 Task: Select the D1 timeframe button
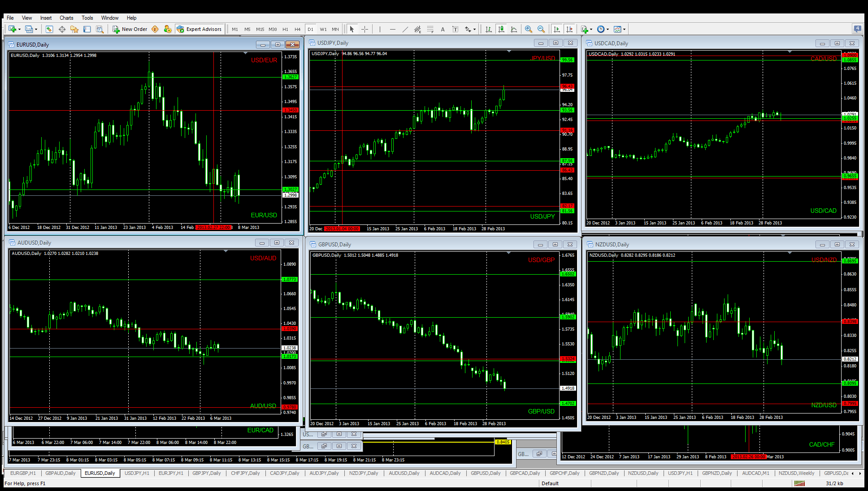pyautogui.click(x=310, y=29)
